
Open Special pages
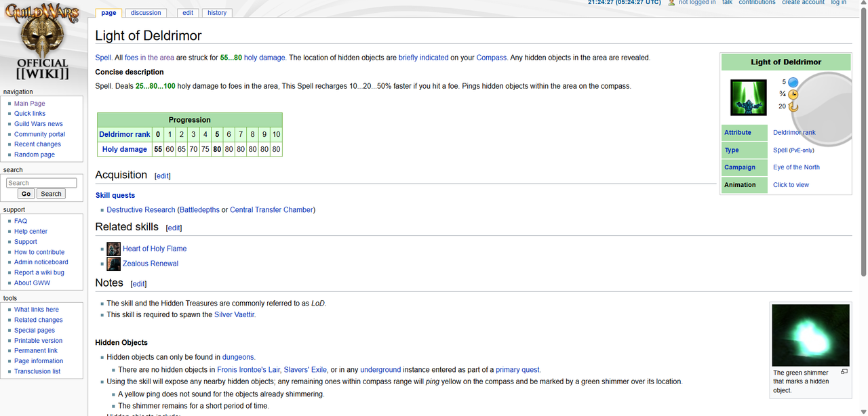click(35, 331)
